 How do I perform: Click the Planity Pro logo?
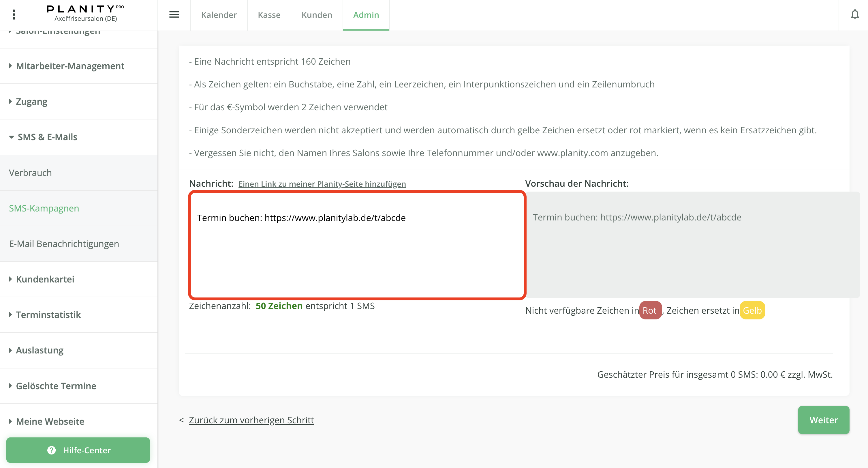(x=85, y=9)
